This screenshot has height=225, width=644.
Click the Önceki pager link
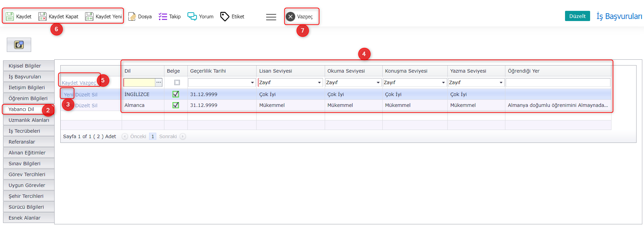[138, 136]
